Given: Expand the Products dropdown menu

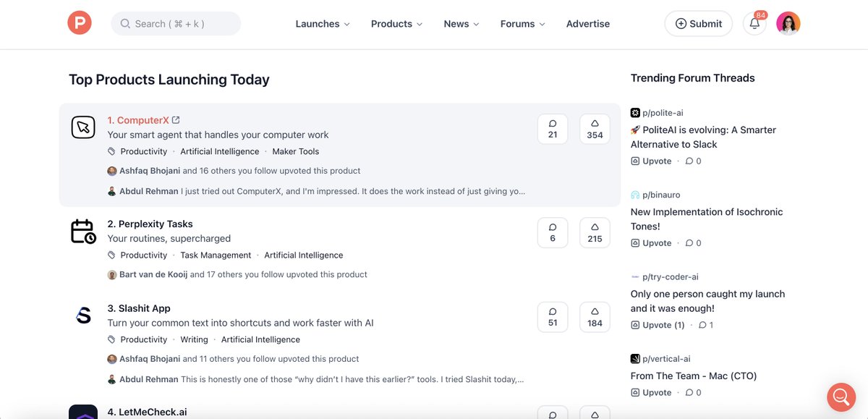Looking at the screenshot, I should pyautogui.click(x=397, y=24).
